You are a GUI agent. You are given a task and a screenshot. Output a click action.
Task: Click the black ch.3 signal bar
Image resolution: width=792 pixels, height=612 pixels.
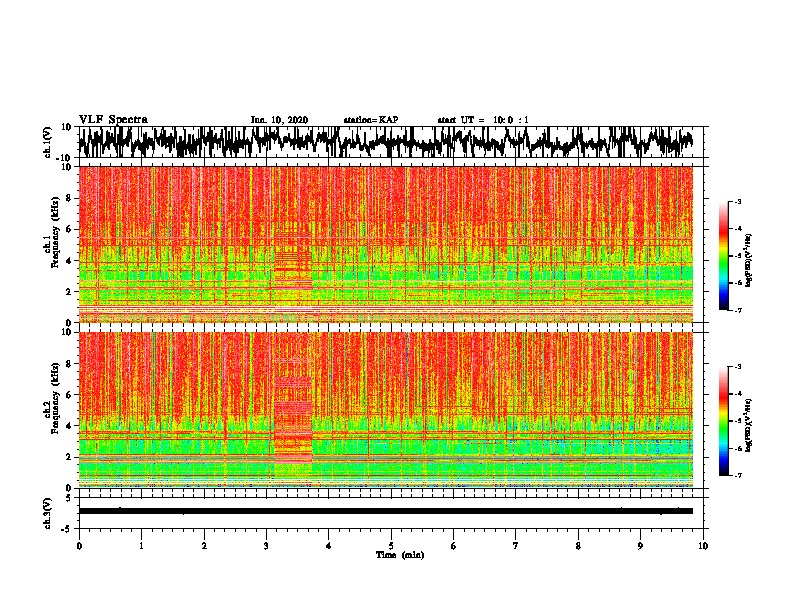[x=385, y=511]
